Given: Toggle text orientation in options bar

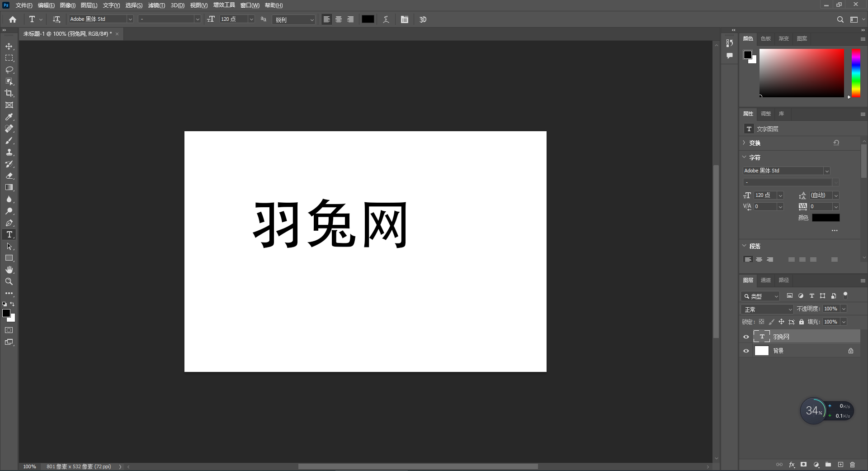Looking at the screenshot, I should (x=57, y=19).
